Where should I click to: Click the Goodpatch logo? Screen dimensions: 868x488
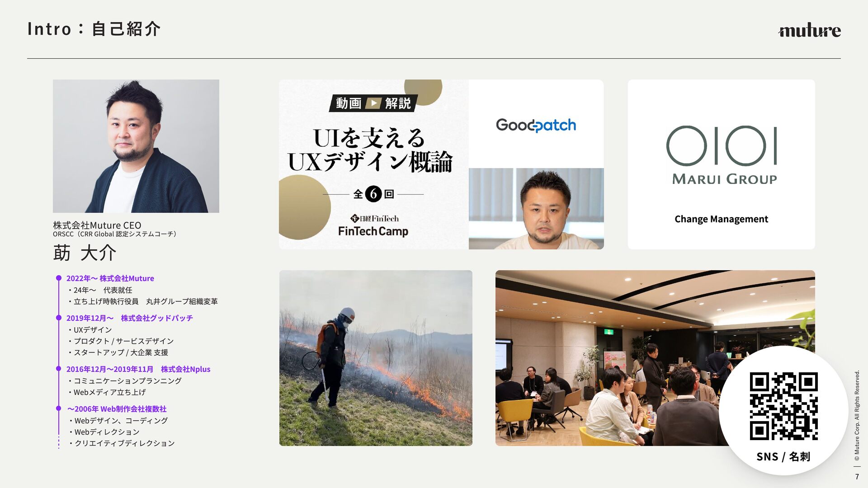click(536, 125)
